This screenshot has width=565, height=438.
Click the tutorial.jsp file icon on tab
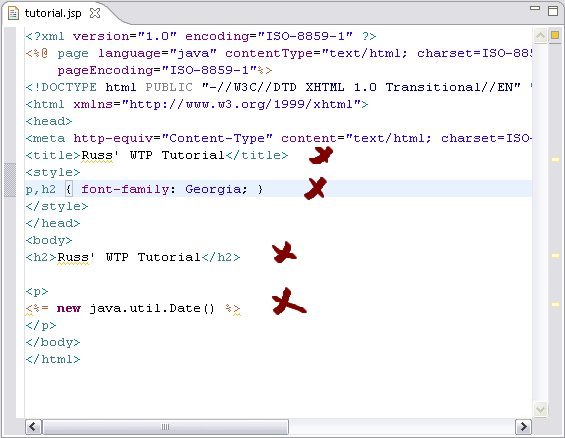pyautogui.click(x=13, y=13)
